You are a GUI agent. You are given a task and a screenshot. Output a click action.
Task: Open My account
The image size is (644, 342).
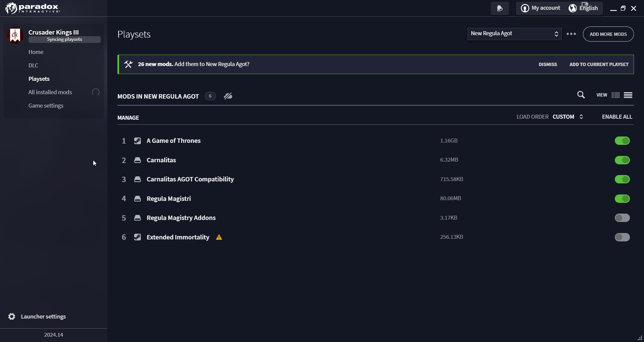pos(546,8)
